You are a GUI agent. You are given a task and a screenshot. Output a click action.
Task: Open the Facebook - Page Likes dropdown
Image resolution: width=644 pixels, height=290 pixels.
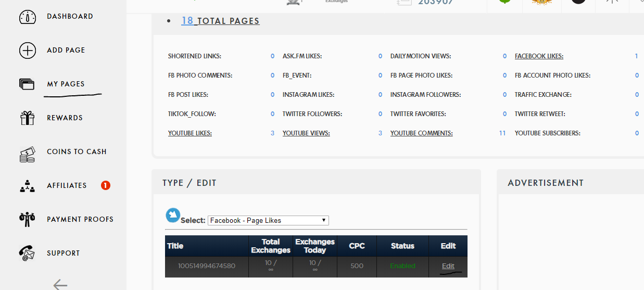click(x=268, y=220)
